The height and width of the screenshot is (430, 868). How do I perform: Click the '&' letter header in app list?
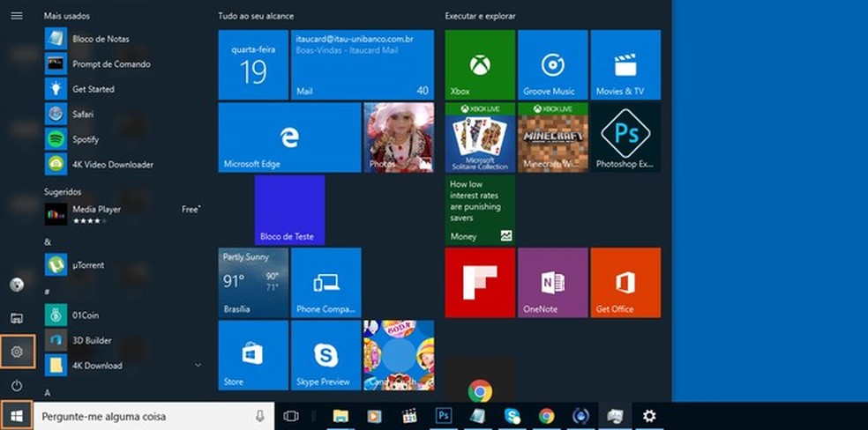pyautogui.click(x=48, y=241)
